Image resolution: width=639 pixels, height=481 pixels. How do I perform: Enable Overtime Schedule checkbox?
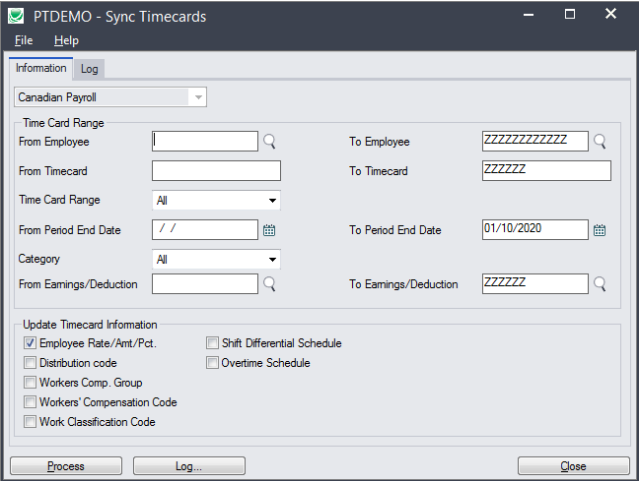[x=212, y=362]
